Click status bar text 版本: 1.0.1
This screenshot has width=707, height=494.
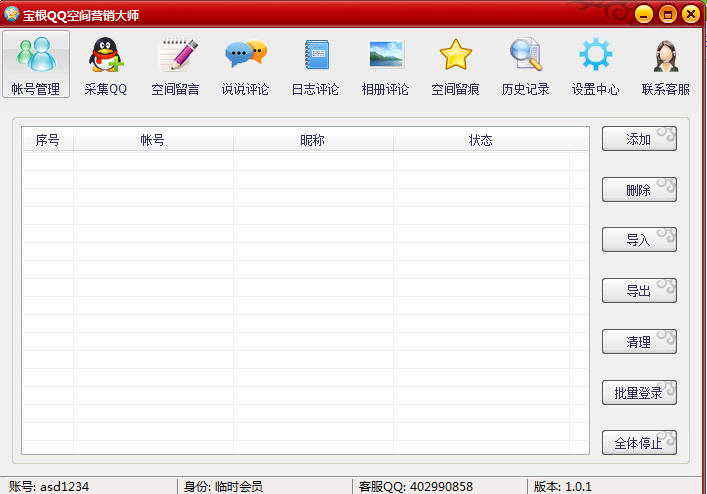562,486
